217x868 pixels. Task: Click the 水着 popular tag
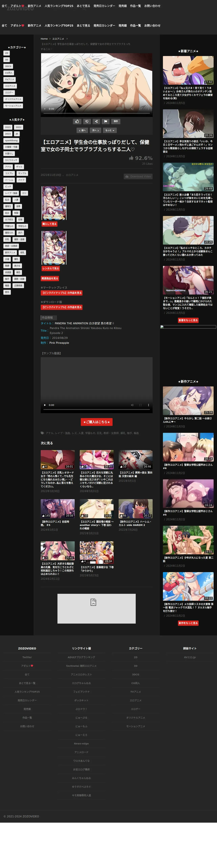point(7,259)
